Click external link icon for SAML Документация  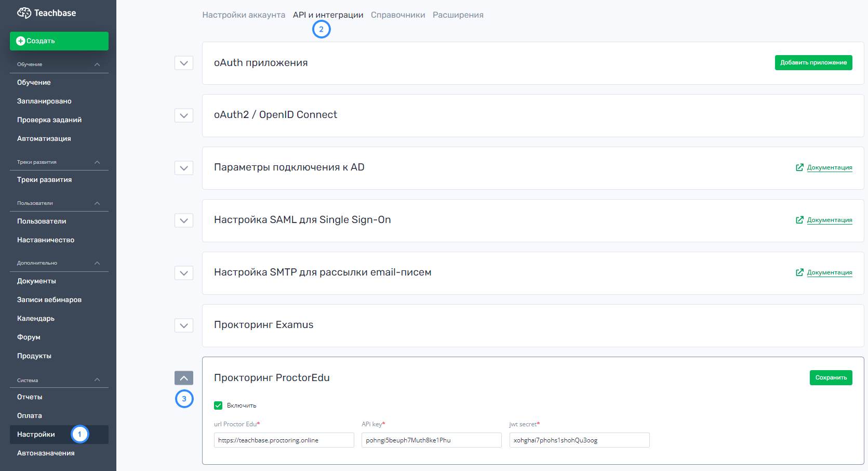point(799,220)
